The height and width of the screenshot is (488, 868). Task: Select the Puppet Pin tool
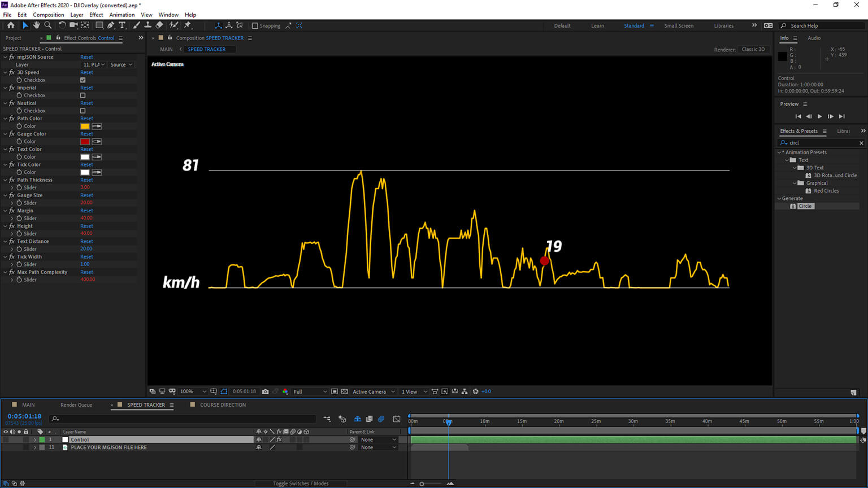click(188, 25)
